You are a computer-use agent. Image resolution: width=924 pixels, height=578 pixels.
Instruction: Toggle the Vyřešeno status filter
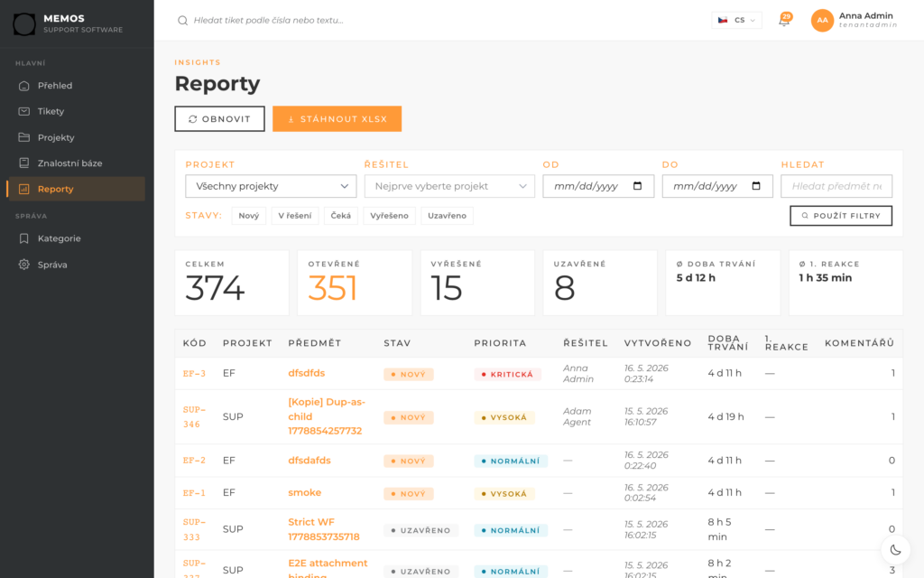pyautogui.click(x=389, y=216)
